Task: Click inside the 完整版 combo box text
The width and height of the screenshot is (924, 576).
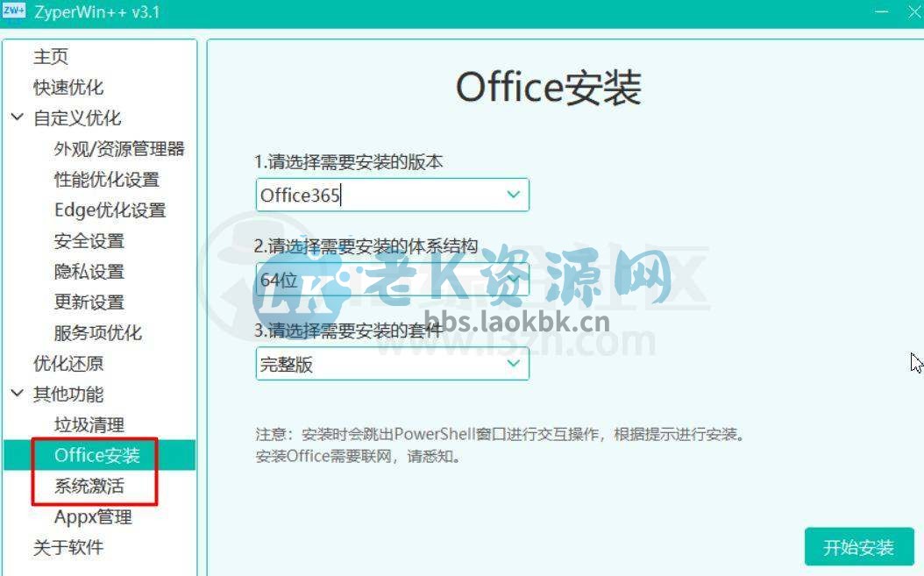Action: [x=287, y=365]
